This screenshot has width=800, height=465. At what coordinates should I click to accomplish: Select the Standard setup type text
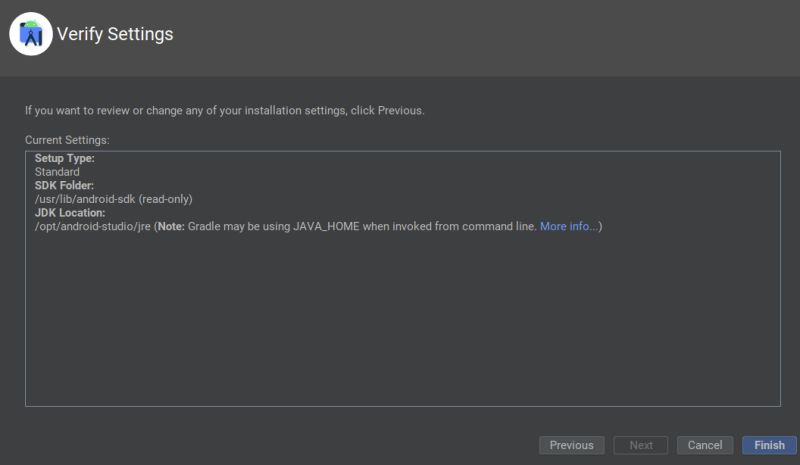[57, 172]
